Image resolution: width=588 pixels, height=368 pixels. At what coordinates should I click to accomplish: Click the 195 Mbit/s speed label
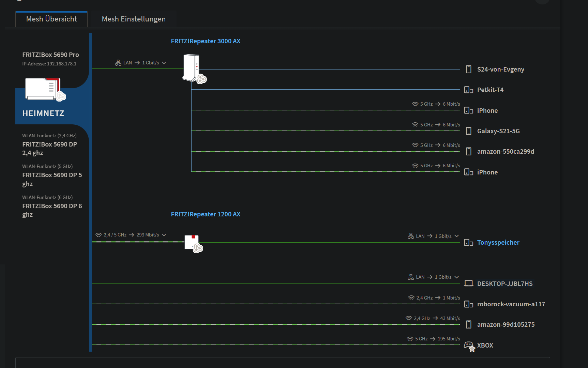(x=449, y=339)
